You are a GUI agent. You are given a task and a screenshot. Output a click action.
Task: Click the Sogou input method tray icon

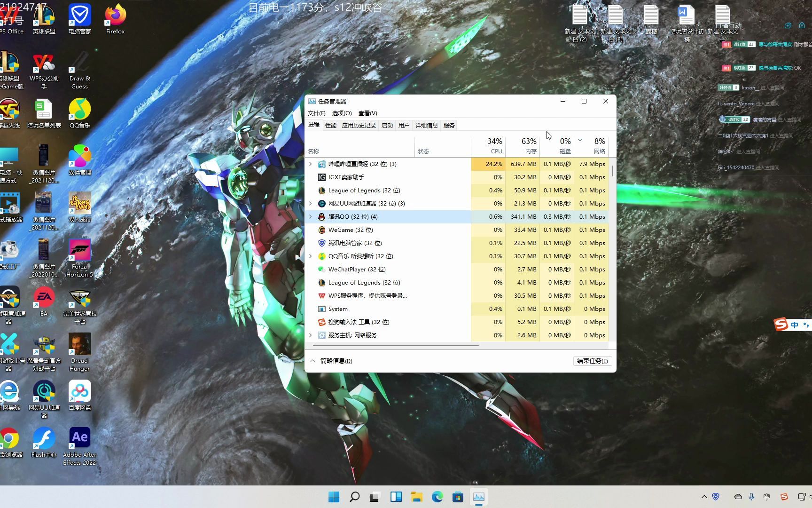pos(784,497)
